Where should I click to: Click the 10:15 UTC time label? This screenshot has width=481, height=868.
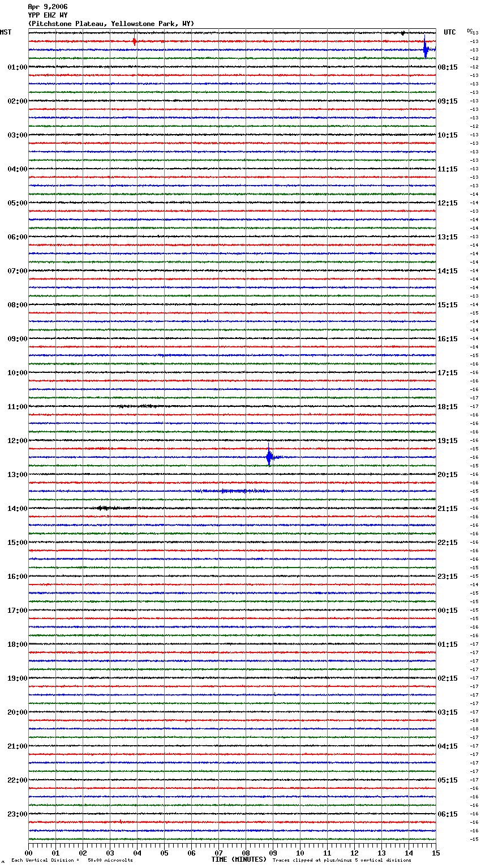(x=448, y=135)
